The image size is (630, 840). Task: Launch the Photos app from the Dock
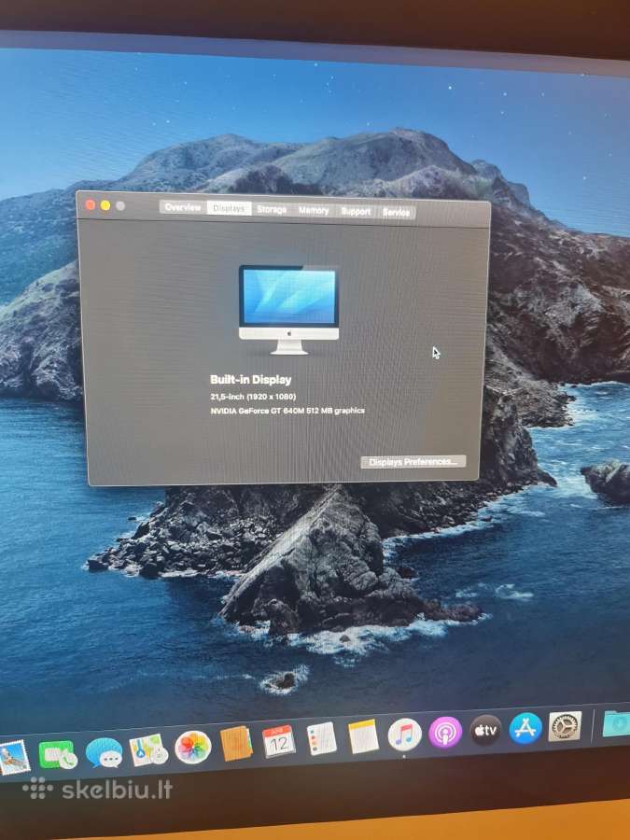[x=193, y=747]
